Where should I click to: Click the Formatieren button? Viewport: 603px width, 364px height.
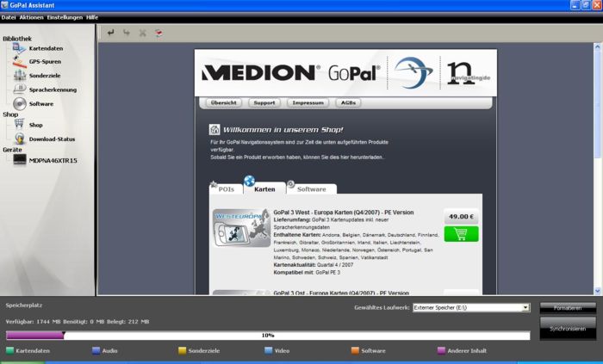tap(568, 308)
